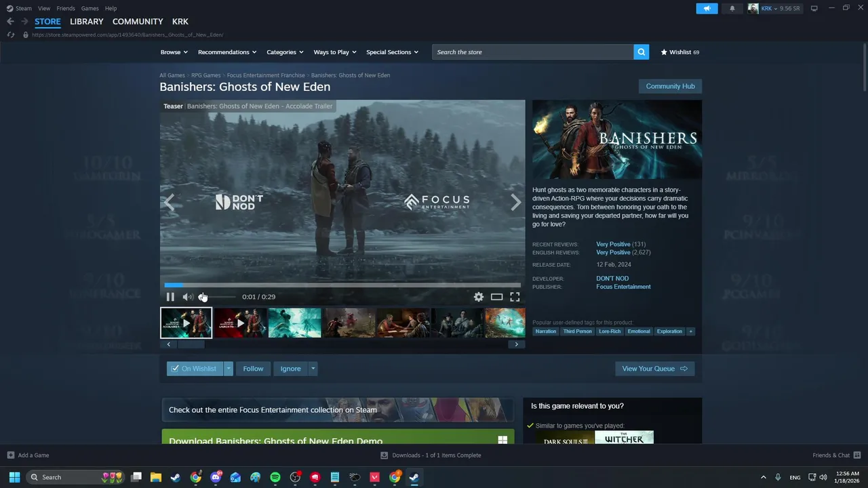The image size is (868, 488).
Task: Click the store search magnifier button
Action: coord(641,52)
